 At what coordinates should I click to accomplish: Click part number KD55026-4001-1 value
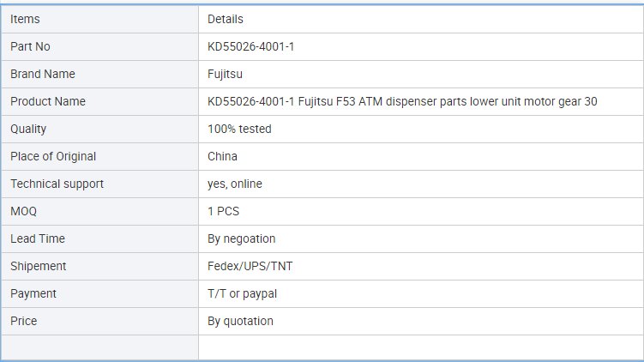(250, 47)
